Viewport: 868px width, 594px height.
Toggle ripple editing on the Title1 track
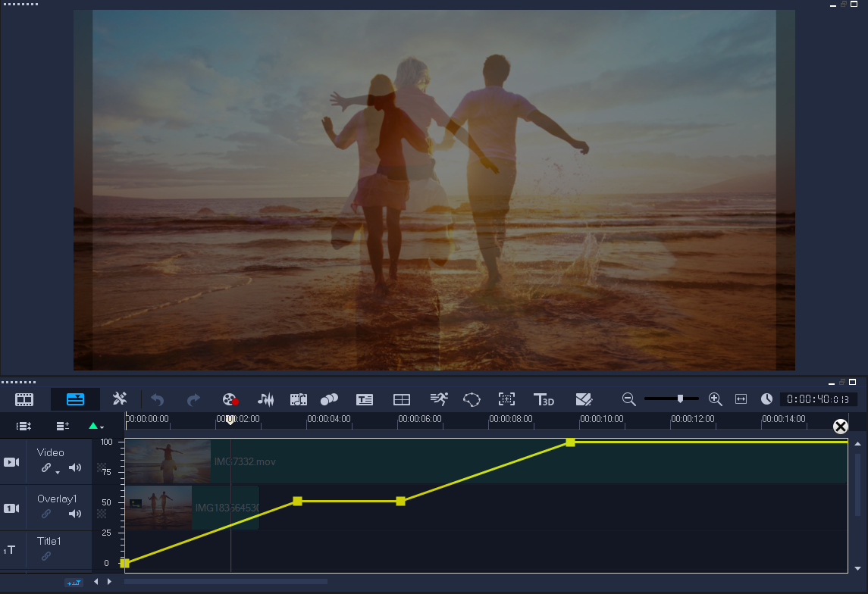tap(47, 555)
